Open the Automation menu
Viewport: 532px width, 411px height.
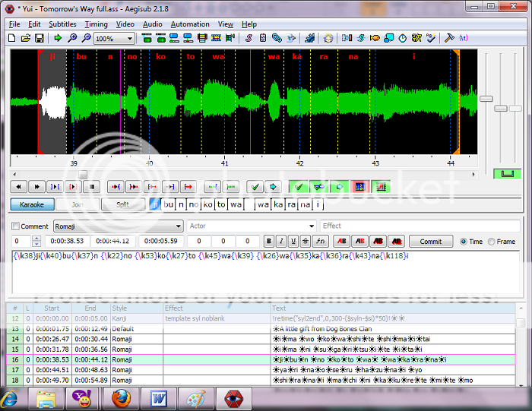point(189,24)
